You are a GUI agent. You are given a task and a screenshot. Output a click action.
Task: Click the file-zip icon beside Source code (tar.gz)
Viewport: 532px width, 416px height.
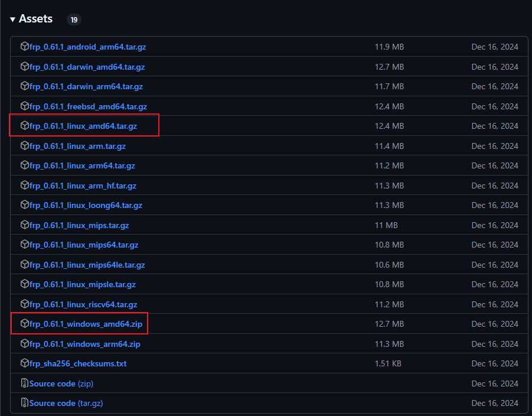pyautogui.click(x=24, y=403)
